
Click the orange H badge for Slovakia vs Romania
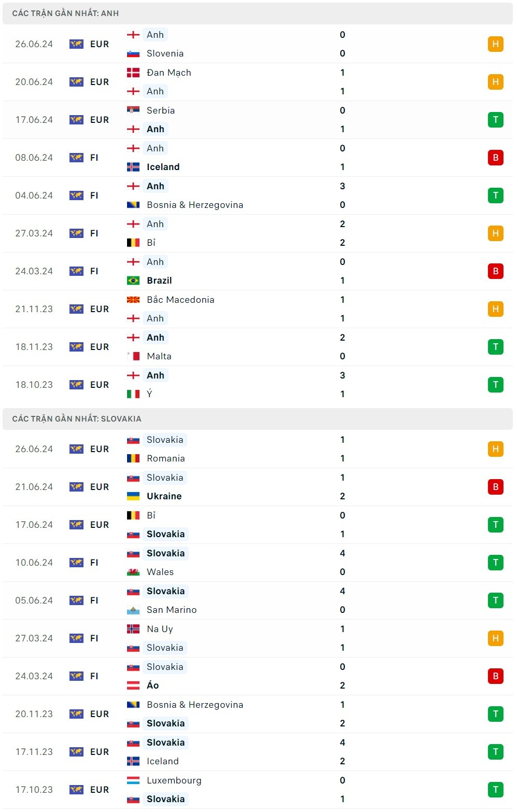click(495, 449)
